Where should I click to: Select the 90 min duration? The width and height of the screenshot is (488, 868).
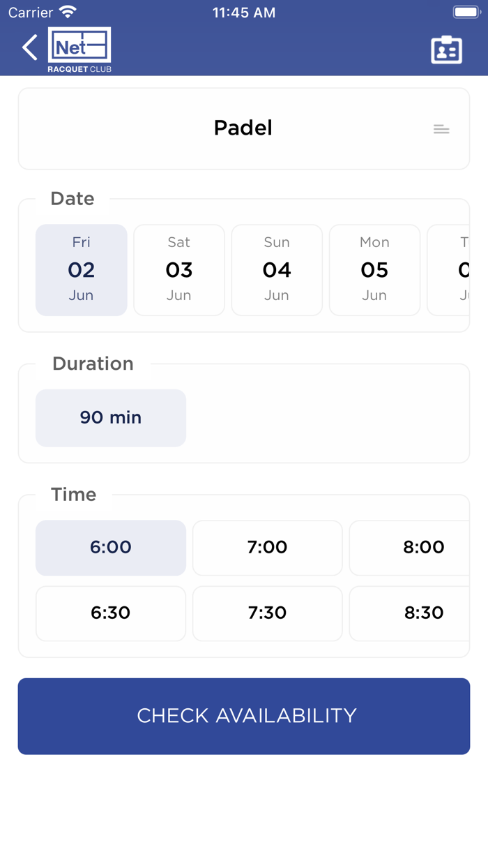click(x=111, y=417)
